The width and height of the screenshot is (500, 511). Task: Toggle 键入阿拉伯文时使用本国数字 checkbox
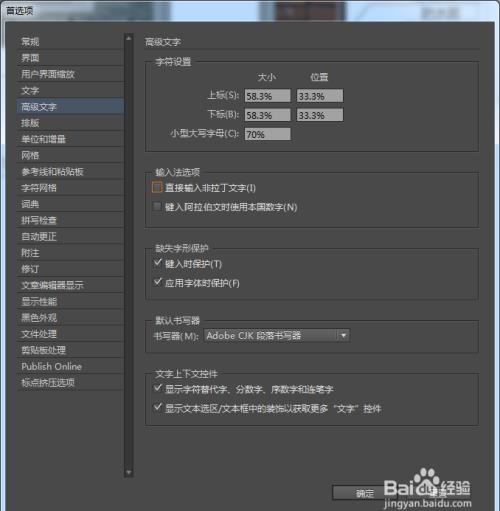point(157,207)
